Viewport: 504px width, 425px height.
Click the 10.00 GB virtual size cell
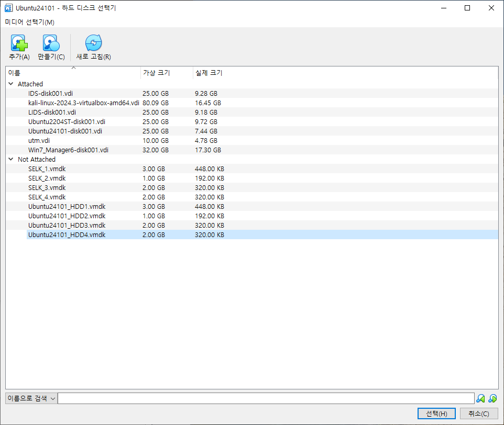[156, 141]
